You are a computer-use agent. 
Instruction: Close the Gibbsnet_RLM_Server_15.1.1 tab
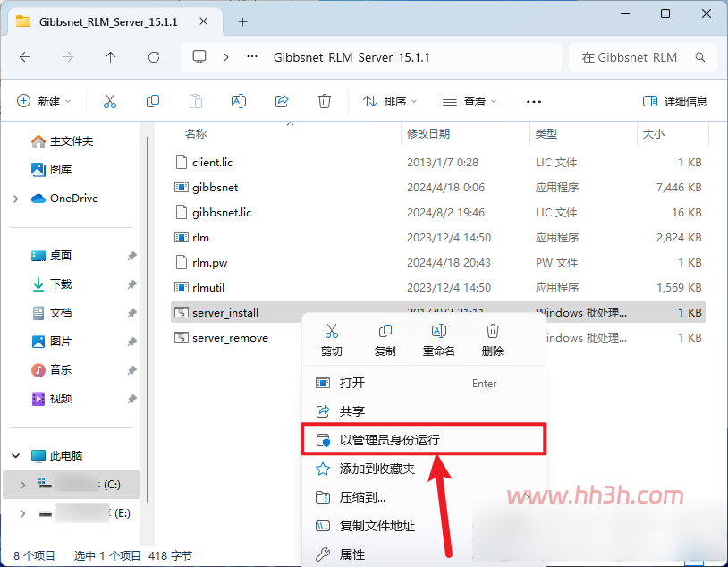tap(203, 21)
